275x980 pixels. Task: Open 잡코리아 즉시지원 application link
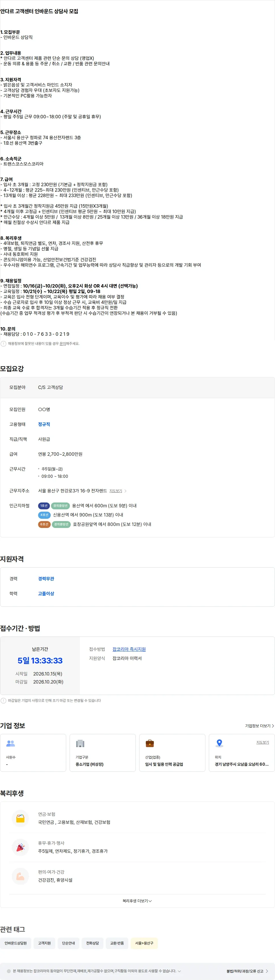tap(129, 649)
